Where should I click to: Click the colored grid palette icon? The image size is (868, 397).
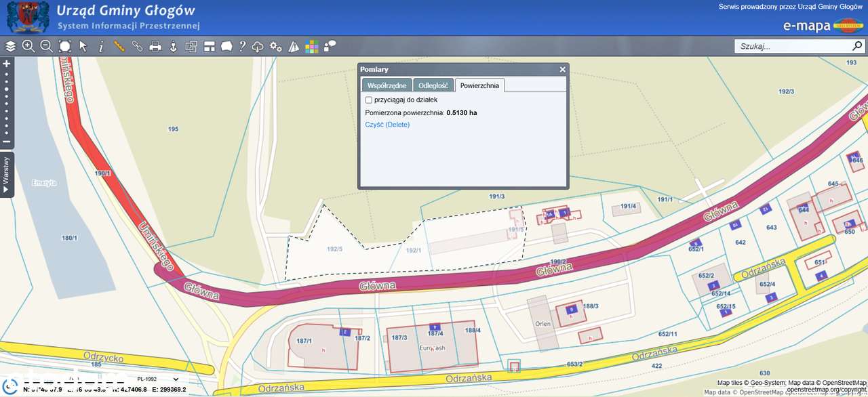311,46
